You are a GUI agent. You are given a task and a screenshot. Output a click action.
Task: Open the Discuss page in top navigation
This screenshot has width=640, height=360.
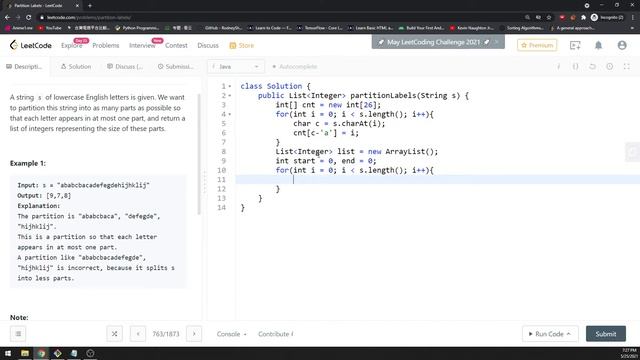[x=208, y=45]
